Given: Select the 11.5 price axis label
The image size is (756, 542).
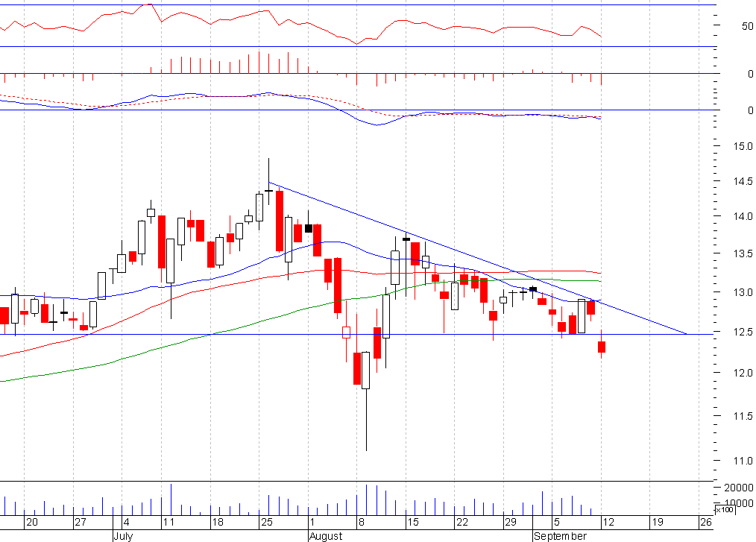Looking at the screenshot, I should [x=743, y=416].
